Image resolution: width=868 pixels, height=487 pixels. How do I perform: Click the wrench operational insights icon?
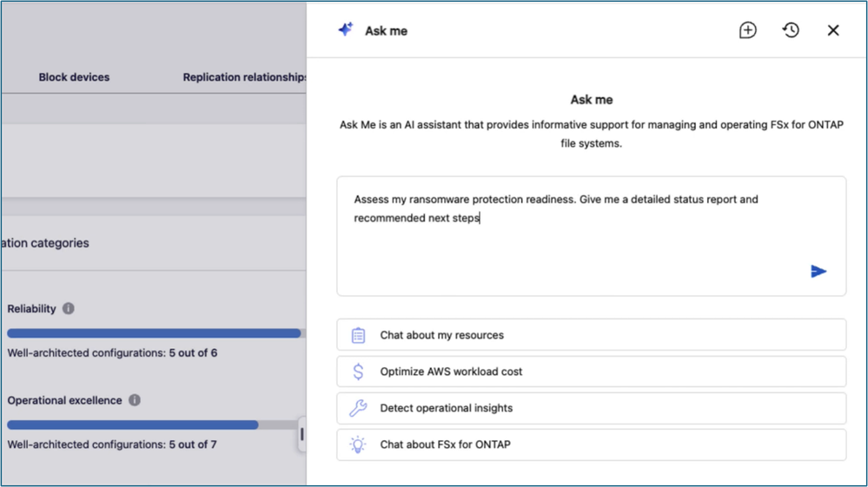358,408
